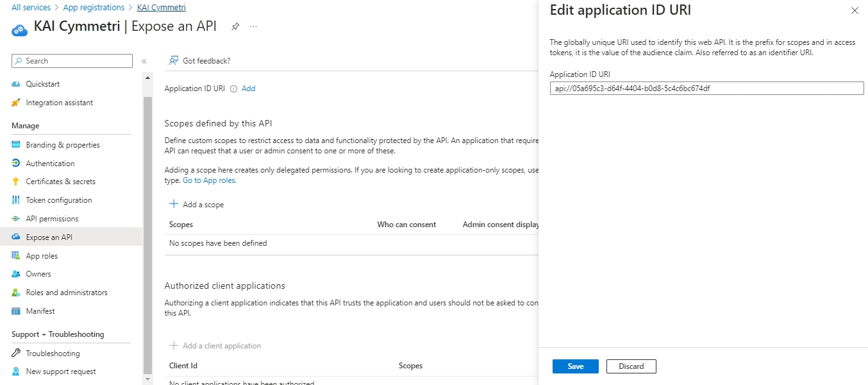868x385 pixels.
Task: Click Add a scope
Action: click(197, 205)
